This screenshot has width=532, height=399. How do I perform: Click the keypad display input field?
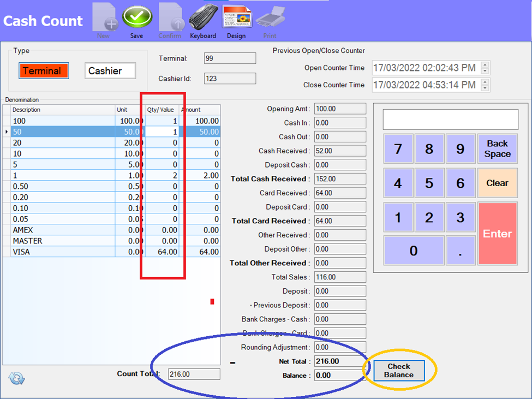point(450,120)
